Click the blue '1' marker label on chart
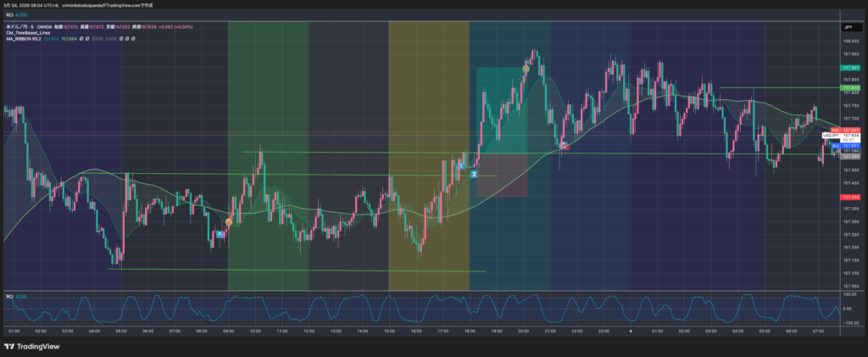The height and width of the screenshot is (357, 868). pos(460,166)
